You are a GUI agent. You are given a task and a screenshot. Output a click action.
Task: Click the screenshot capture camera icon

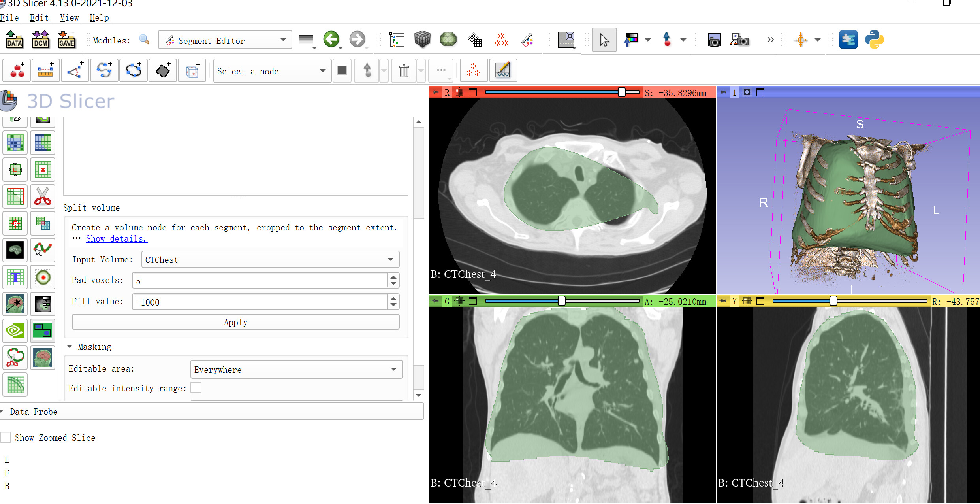point(714,40)
